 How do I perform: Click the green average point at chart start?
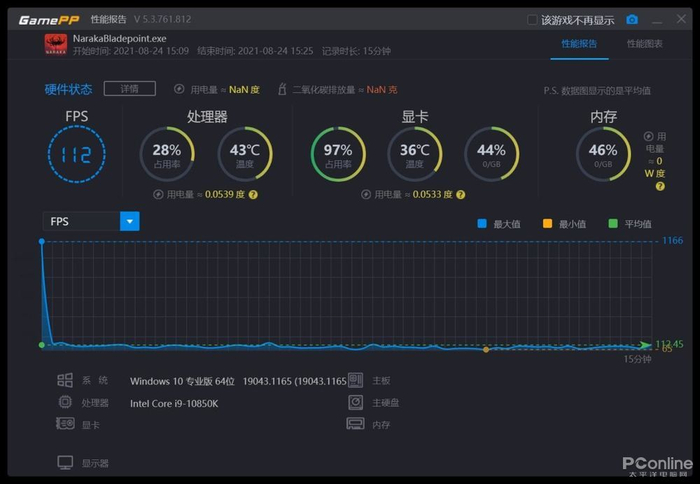pos(42,345)
